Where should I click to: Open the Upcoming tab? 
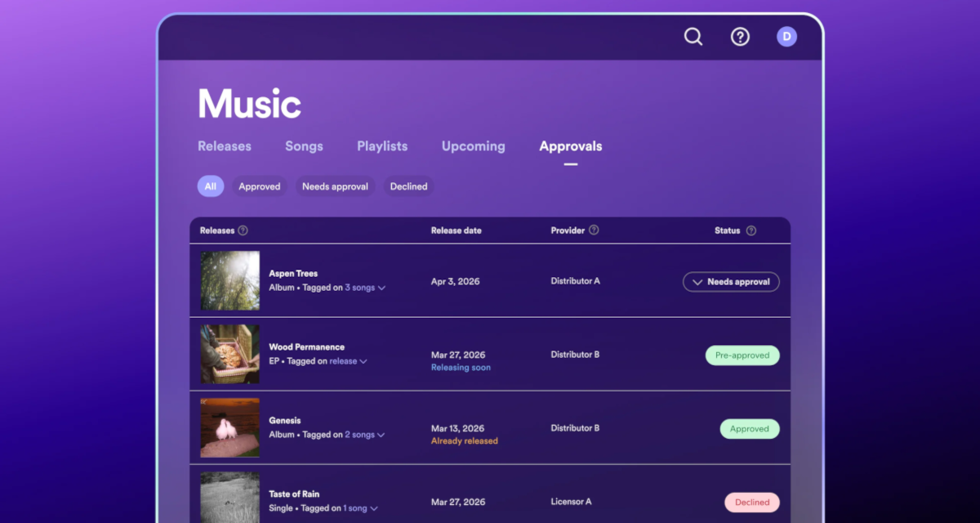click(473, 146)
